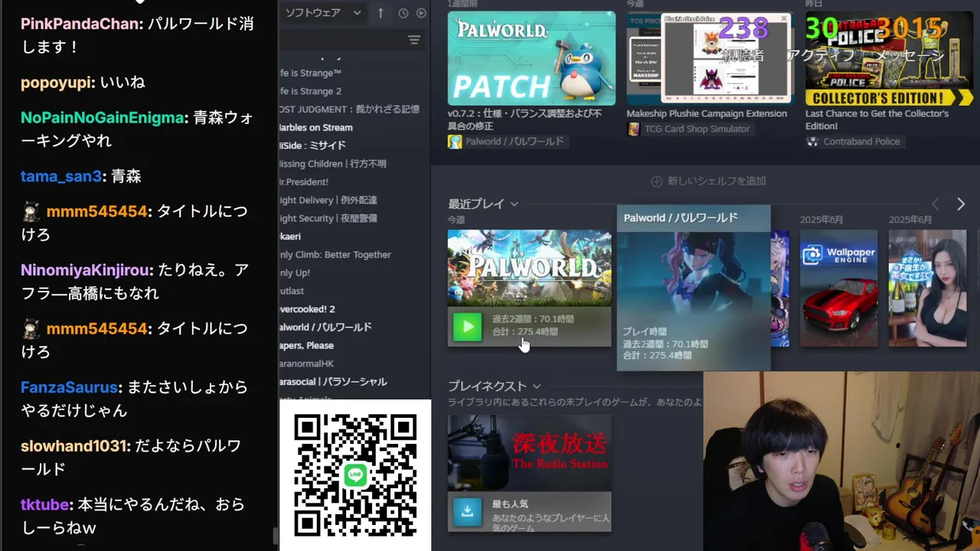Select Life is Strange 2 in the list
The height and width of the screenshot is (551, 980).
(x=310, y=91)
